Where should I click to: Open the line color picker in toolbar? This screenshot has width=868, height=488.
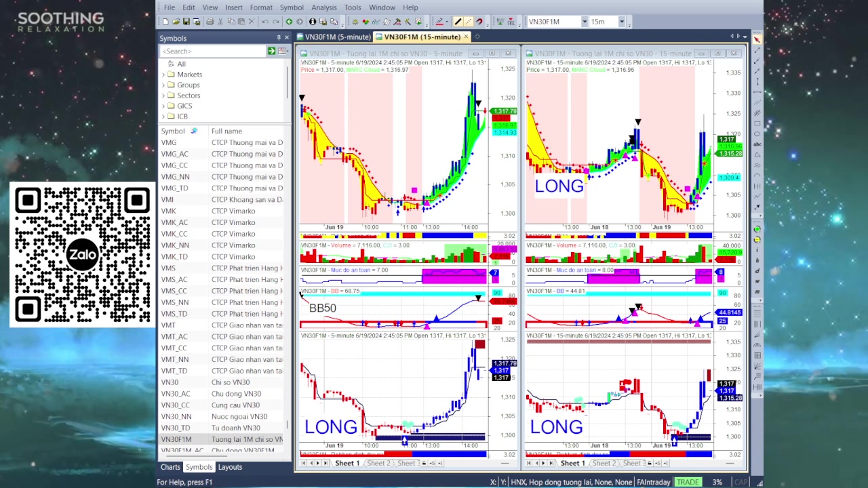click(439, 22)
